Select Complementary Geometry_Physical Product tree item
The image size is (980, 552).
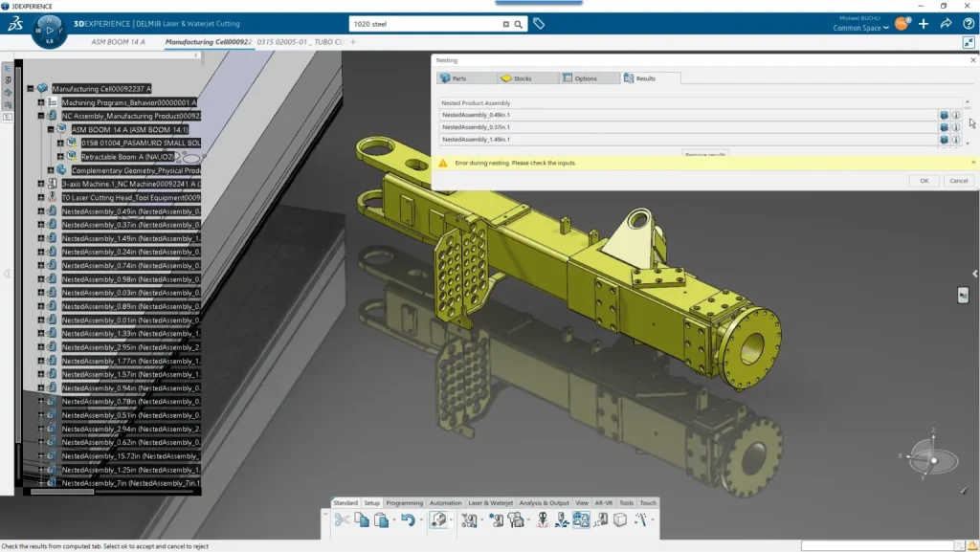click(136, 170)
